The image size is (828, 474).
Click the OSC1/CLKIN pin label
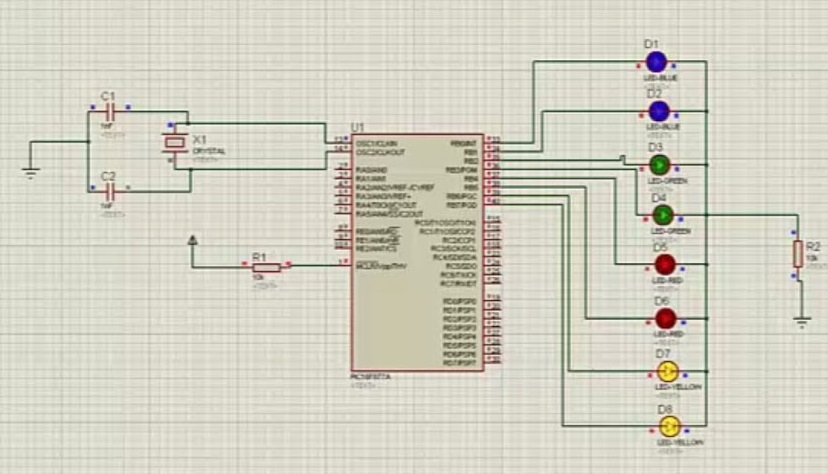coord(377,144)
